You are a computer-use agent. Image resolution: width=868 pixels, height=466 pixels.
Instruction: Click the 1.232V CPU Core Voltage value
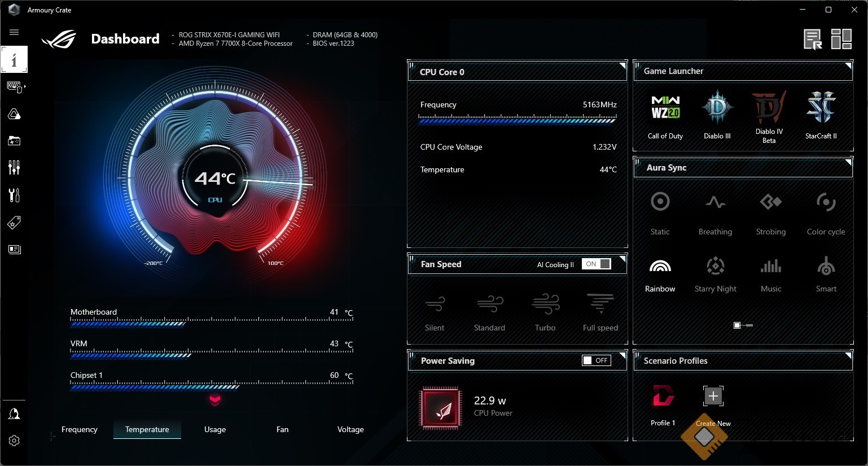tap(604, 147)
